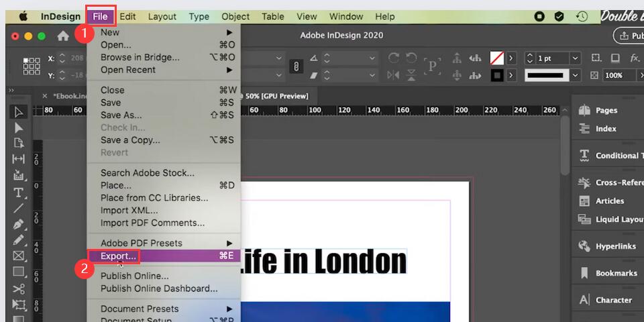Select the Direct Selection tool
Image resolution: width=644 pixels, height=322 pixels.
[x=19, y=127]
